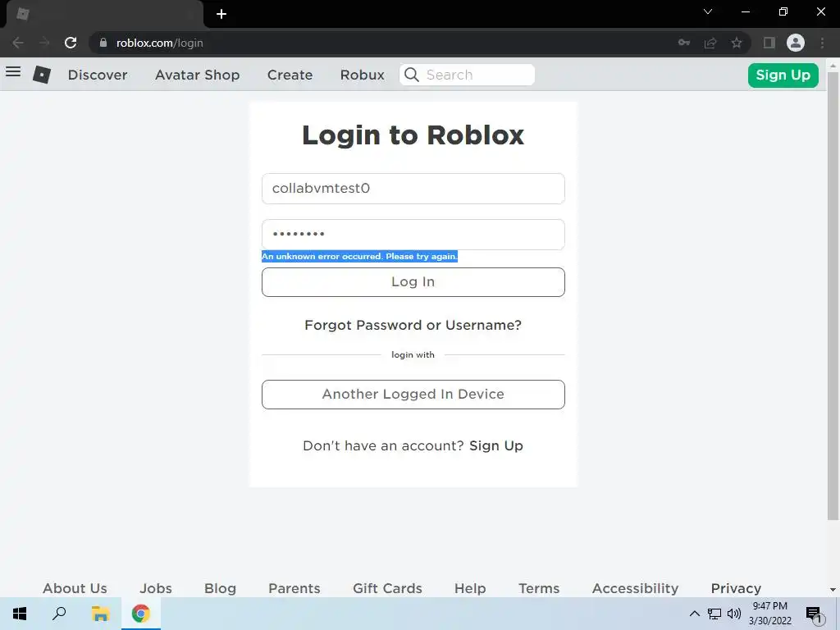Click the page vertical scrollbar thumb

coord(833,295)
